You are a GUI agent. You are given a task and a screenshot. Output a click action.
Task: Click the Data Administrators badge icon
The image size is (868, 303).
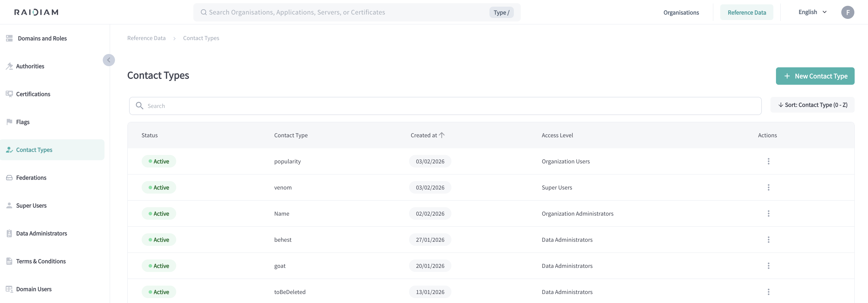9,233
